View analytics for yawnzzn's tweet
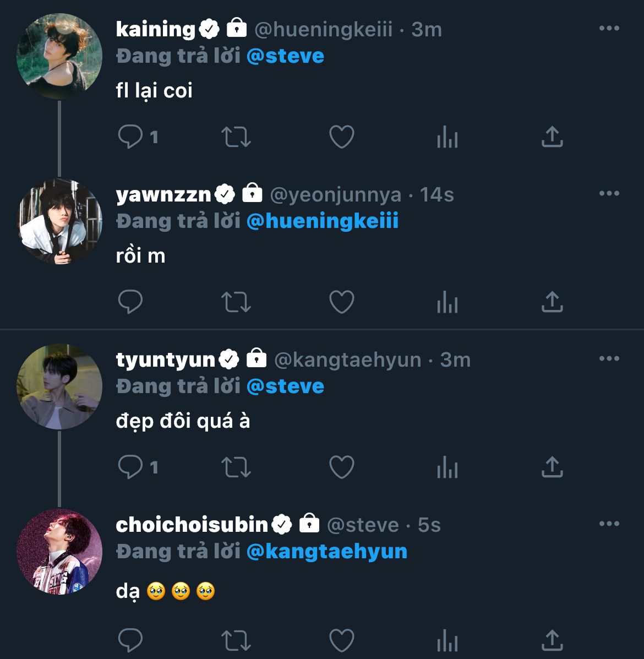644x659 pixels. click(x=447, y=302)
